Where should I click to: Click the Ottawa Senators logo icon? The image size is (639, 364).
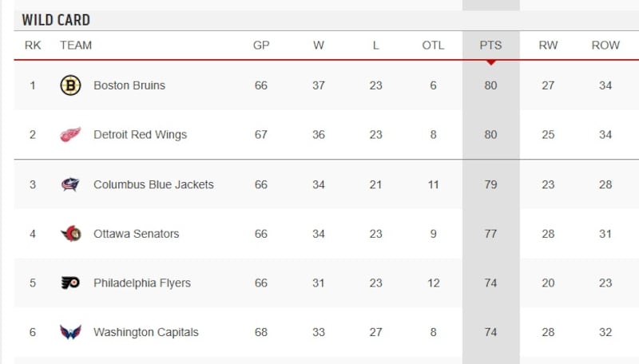tap(70, 234)
